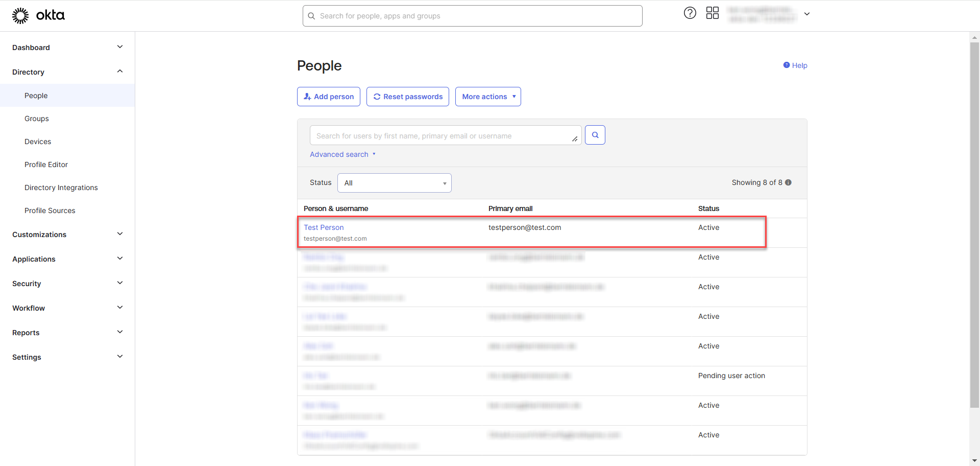Screen dimensions: 980x466
Task: Click the magnifier search button for users
Action: click(x=595, y=135)
